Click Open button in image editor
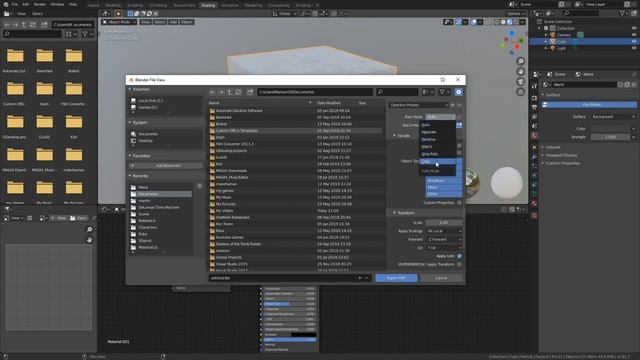The height and width of the screenshot is (360, 640). pos(78,218)
